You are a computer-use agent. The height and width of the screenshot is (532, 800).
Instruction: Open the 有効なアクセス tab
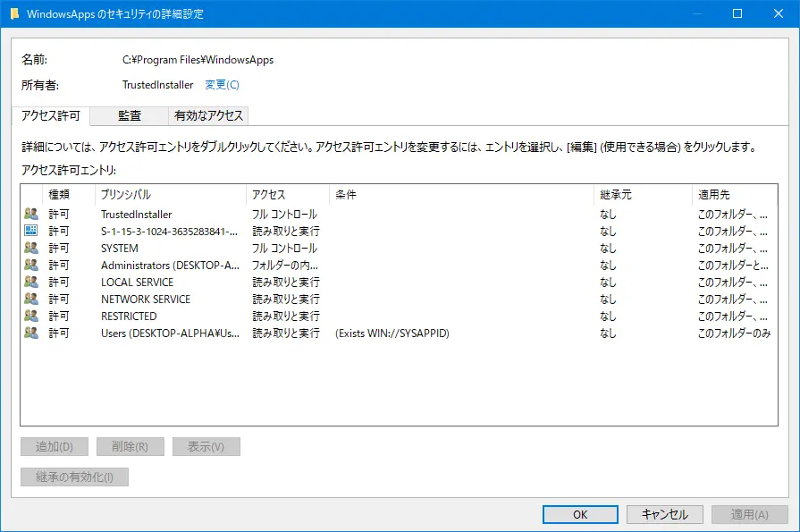[x=208, y=116]
